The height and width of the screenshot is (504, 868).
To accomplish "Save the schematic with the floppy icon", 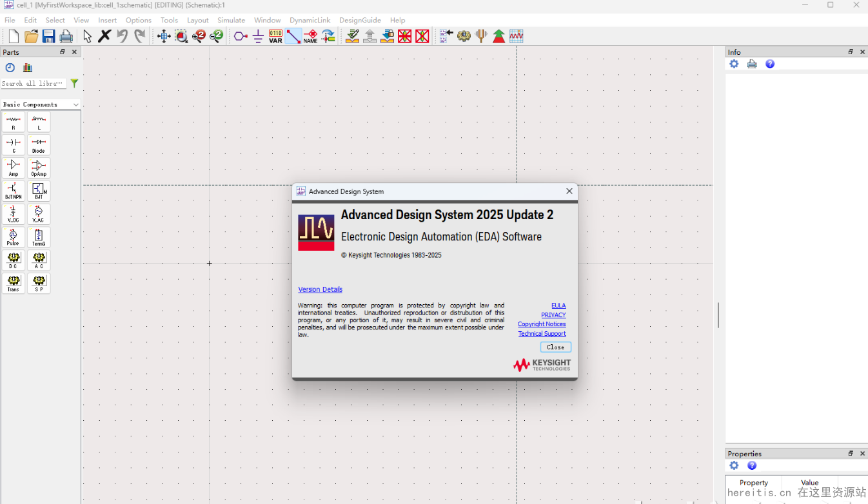I will point(48,36).
